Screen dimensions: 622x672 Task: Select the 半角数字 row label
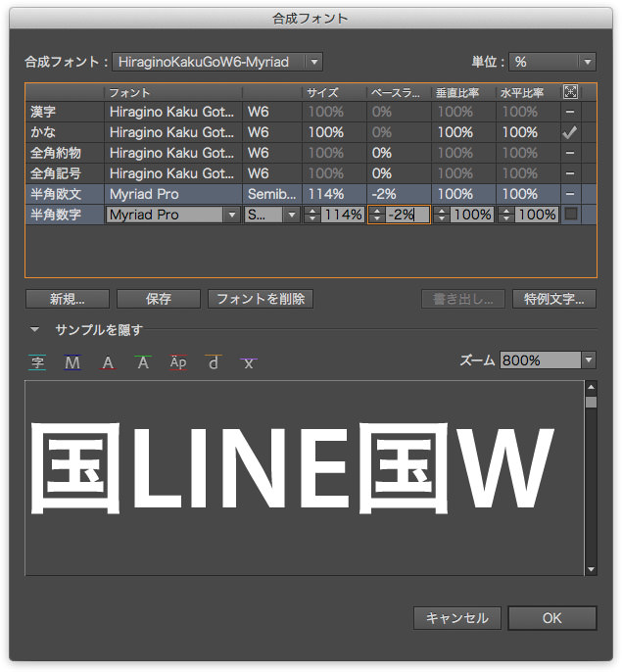click(x=56, y=215)
